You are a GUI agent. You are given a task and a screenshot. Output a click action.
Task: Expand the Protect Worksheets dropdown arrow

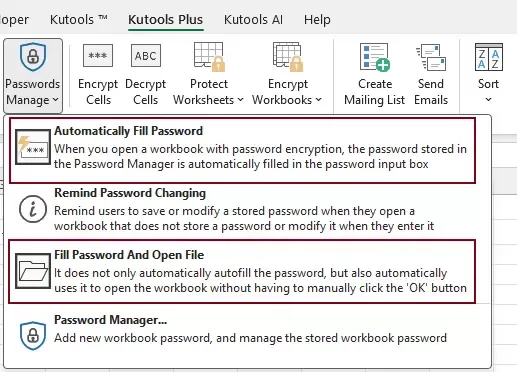tap(240, 100)
